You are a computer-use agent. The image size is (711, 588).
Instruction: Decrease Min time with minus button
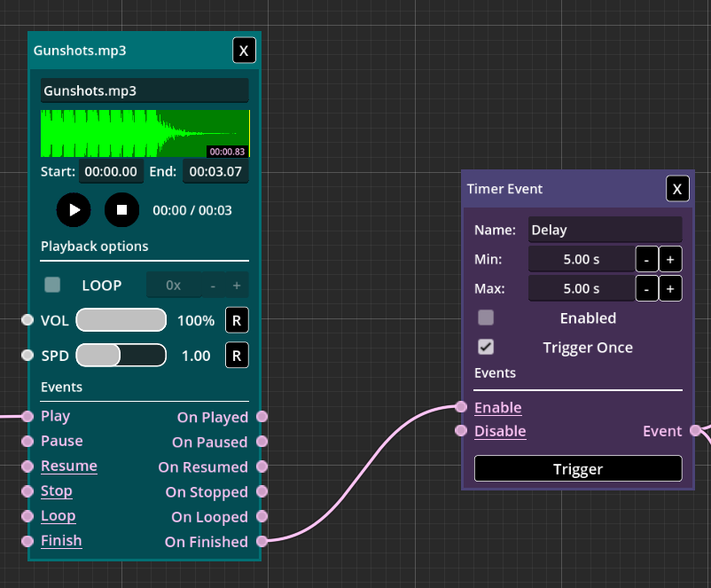647,260
